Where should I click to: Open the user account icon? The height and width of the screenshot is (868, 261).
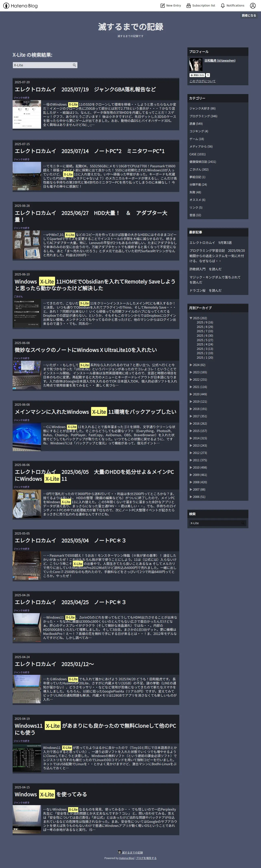253,6
